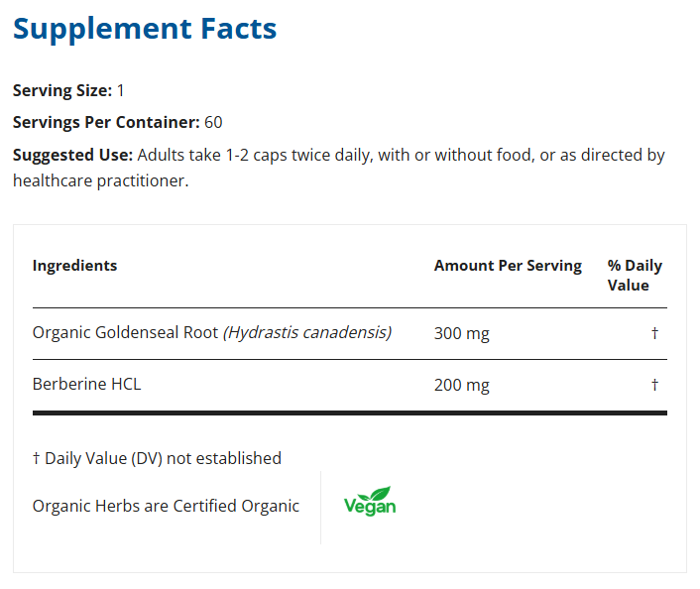
Task: Select the Amount Per Serving column header
Action: click(x=508, y=266)
